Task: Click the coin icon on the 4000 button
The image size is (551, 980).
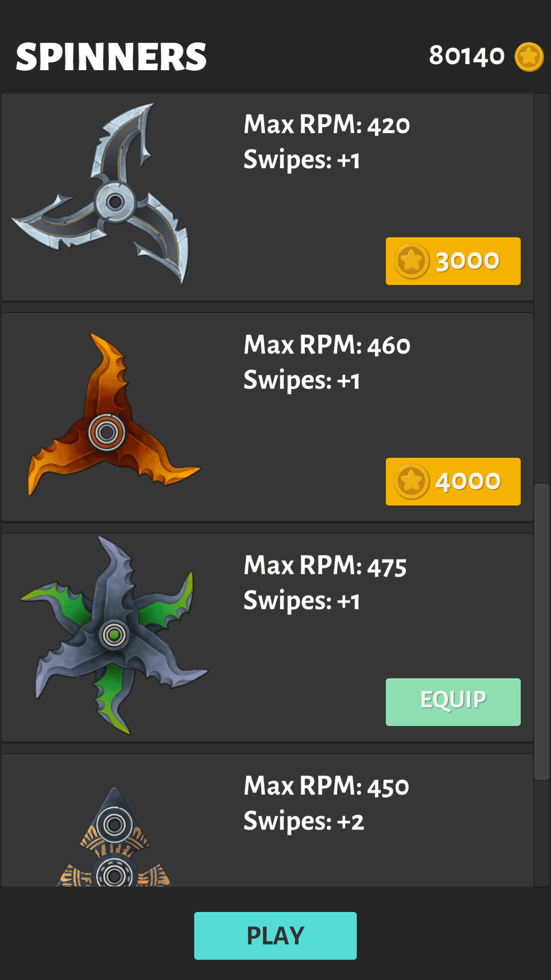Action: (412, 482)
